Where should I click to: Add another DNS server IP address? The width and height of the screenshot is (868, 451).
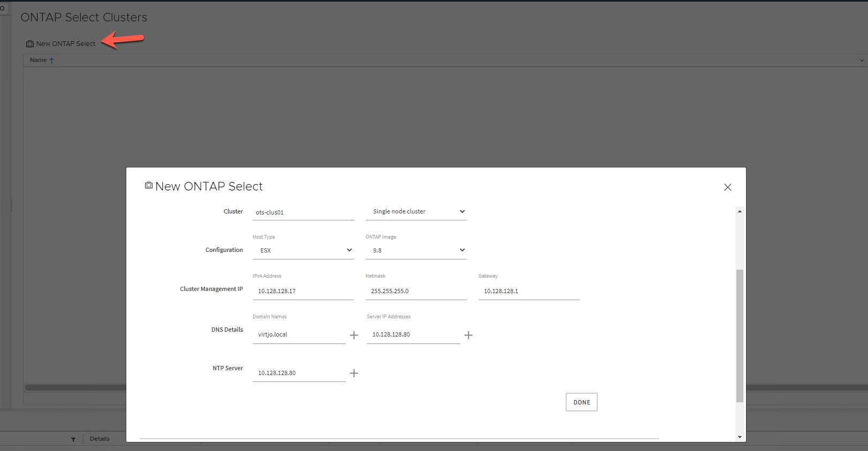[x=468, y=335]
